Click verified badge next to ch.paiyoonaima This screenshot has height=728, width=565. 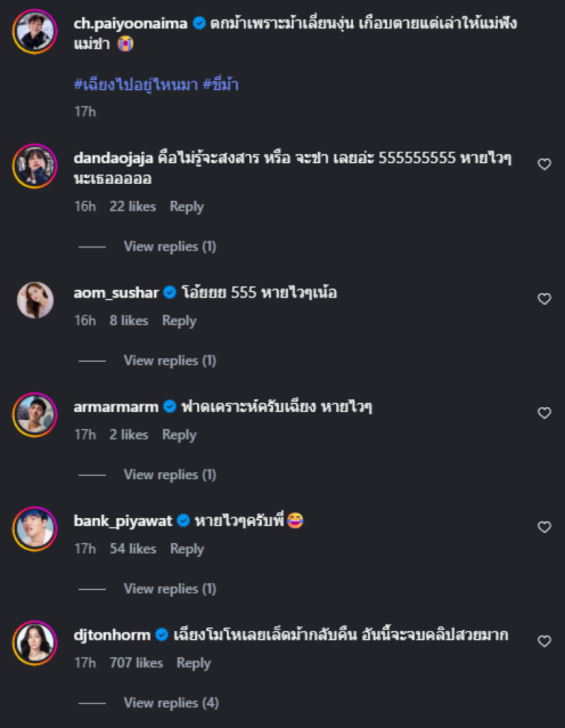pos(199,23)
